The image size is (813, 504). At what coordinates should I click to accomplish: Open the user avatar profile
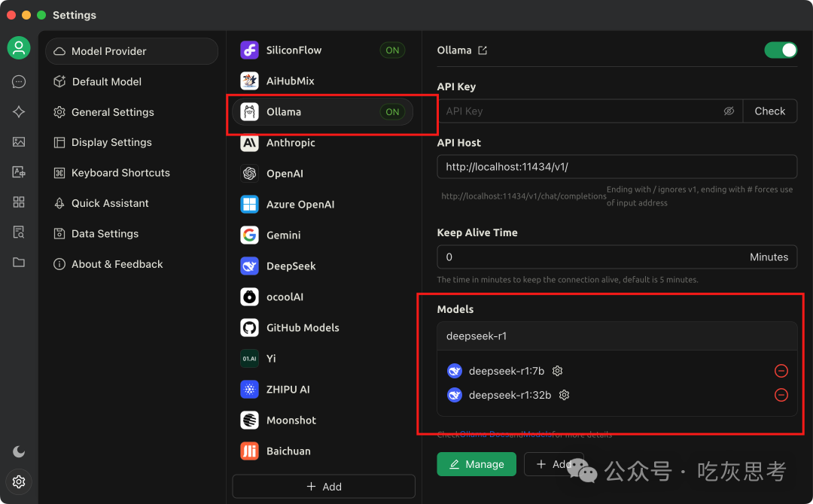[19, 48]
